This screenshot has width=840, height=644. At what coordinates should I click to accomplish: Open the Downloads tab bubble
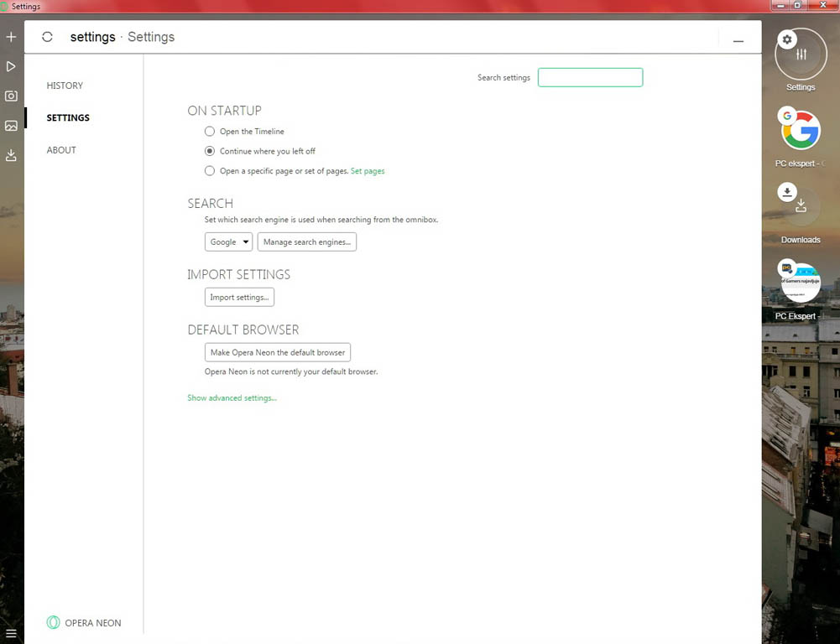pyautogui.click(x=801, y=206)
